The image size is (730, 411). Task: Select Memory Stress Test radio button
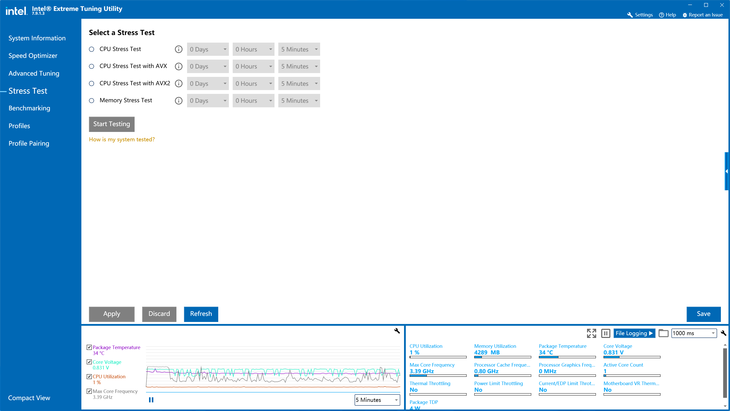pyautogui.click(x=92, y=101)
